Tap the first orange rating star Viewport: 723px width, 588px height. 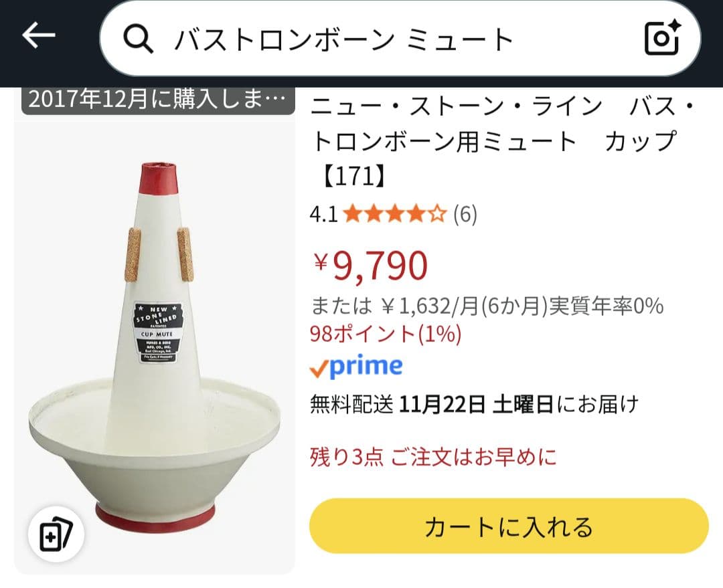[350, 213]
